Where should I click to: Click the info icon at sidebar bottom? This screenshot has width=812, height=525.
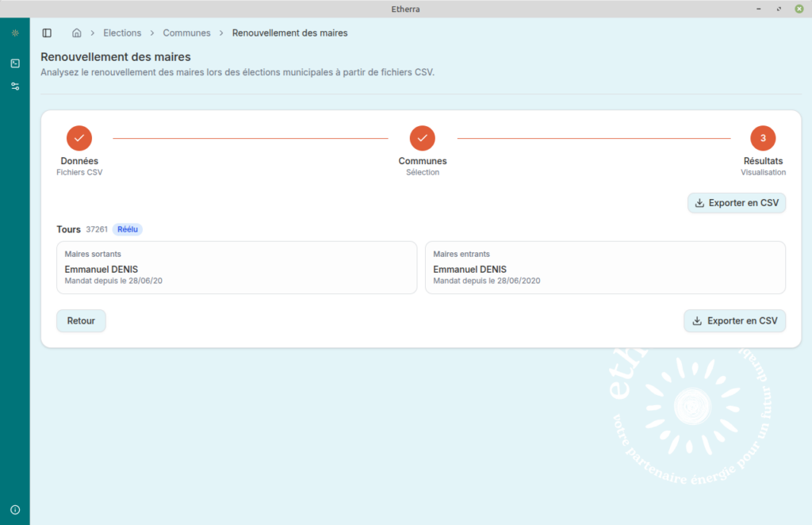coord(15,509)
